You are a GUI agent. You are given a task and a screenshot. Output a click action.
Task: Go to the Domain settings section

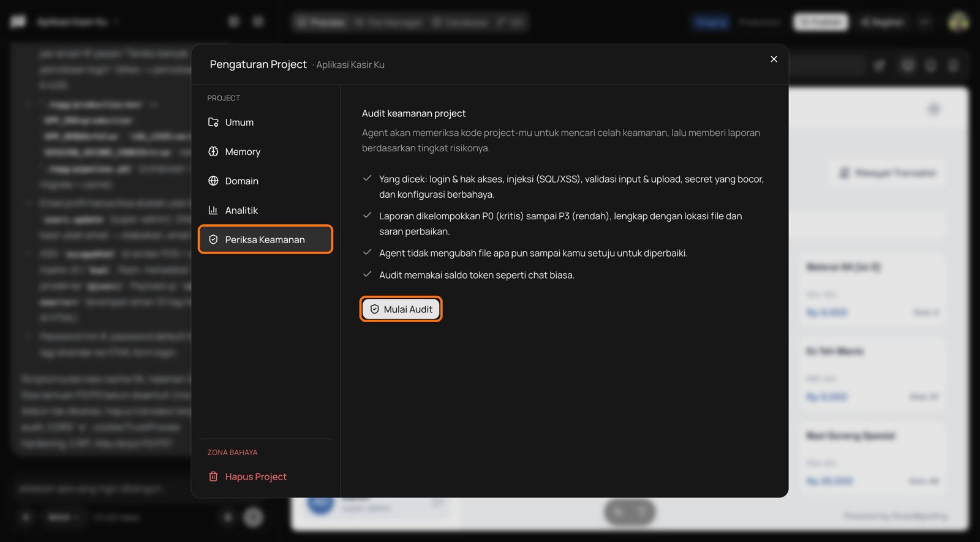point(265,181)
